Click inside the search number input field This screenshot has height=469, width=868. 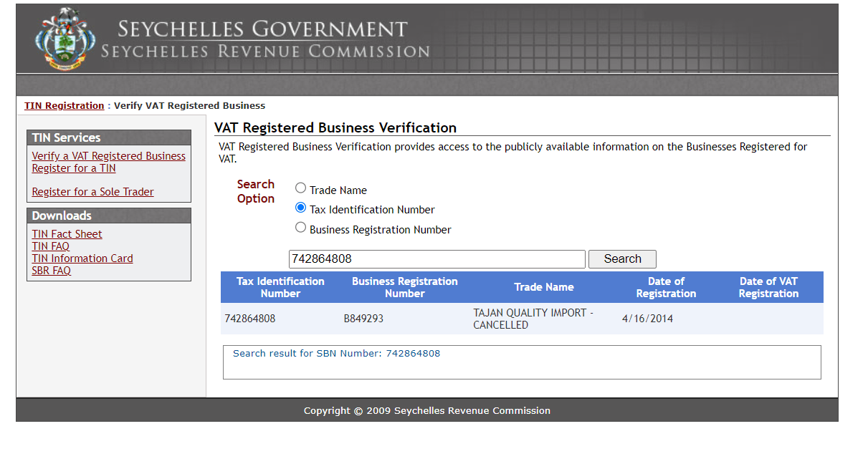point(437,258)
